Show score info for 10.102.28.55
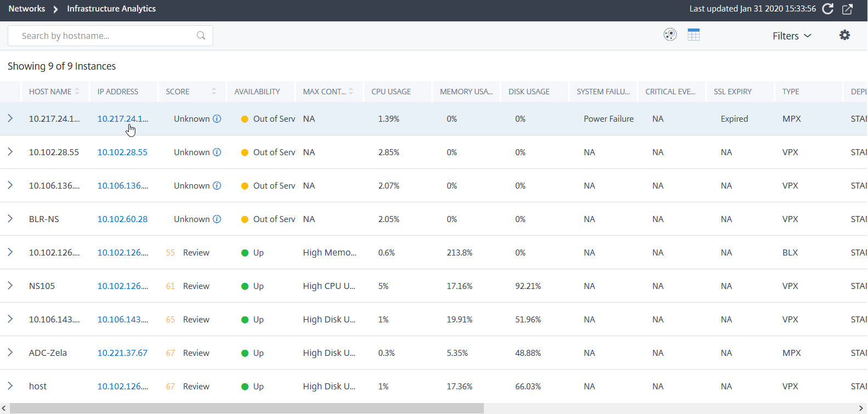Viewport: 868px width, 414px height. point(217,152)
